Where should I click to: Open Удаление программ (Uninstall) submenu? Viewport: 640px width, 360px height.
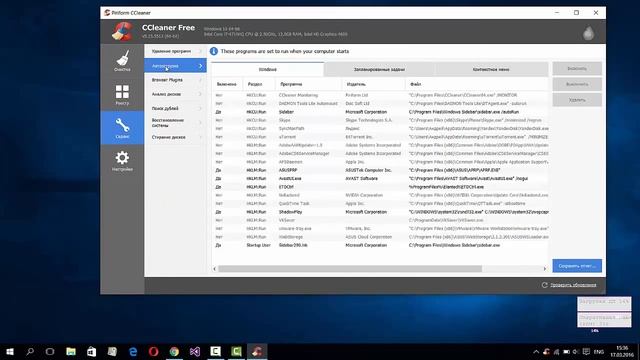[x=176, y=51]
